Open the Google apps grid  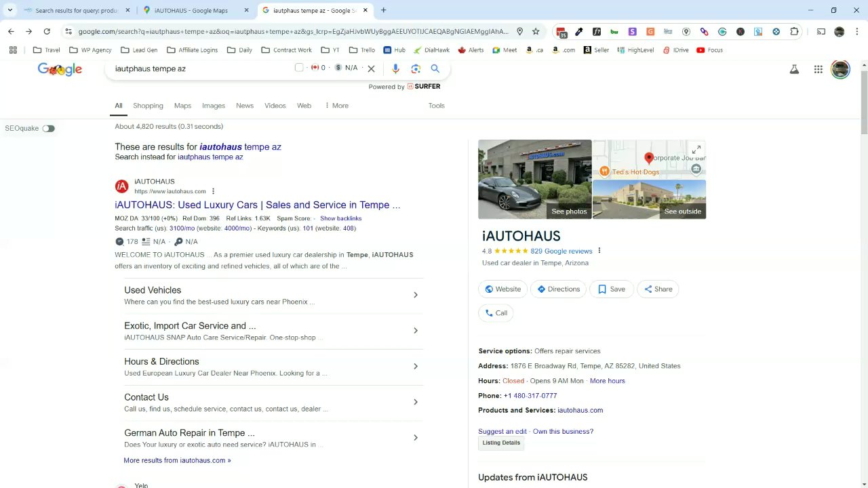coord(818,69)
